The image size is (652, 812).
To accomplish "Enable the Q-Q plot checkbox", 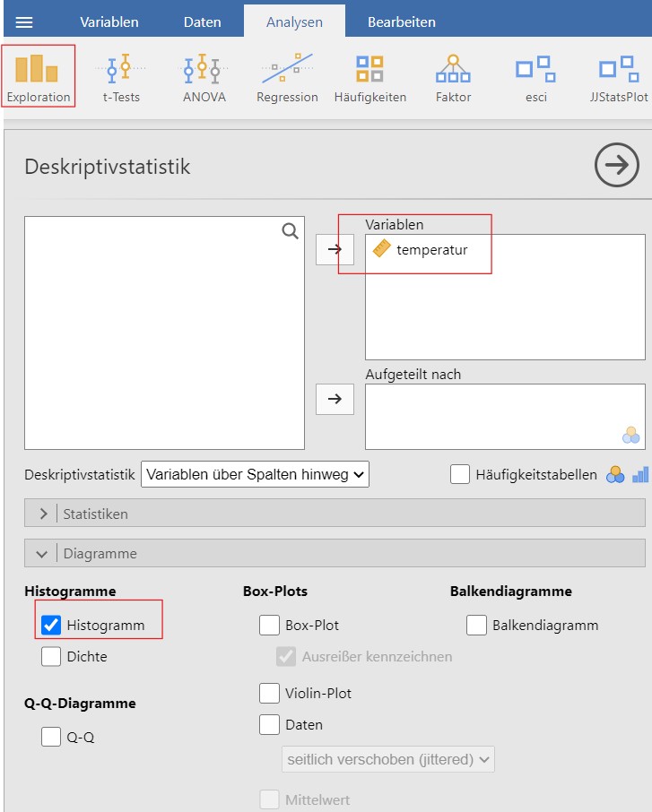I will (51, 737).
